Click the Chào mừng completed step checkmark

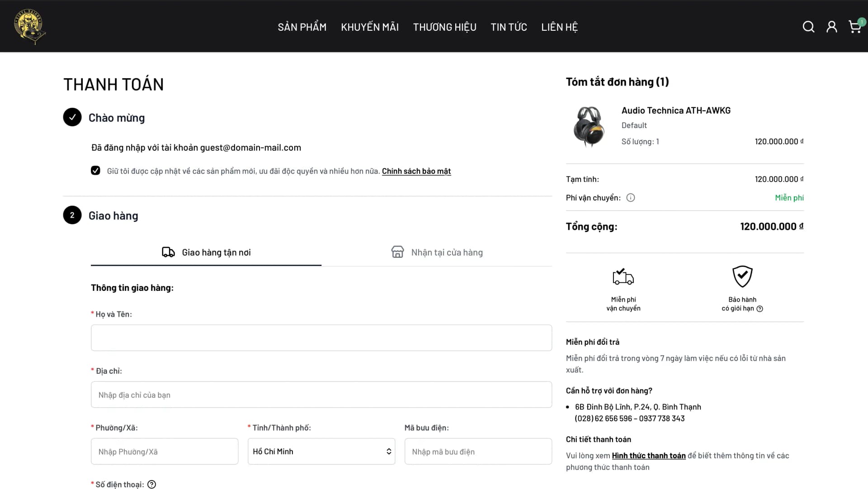(x=72, y=117)
